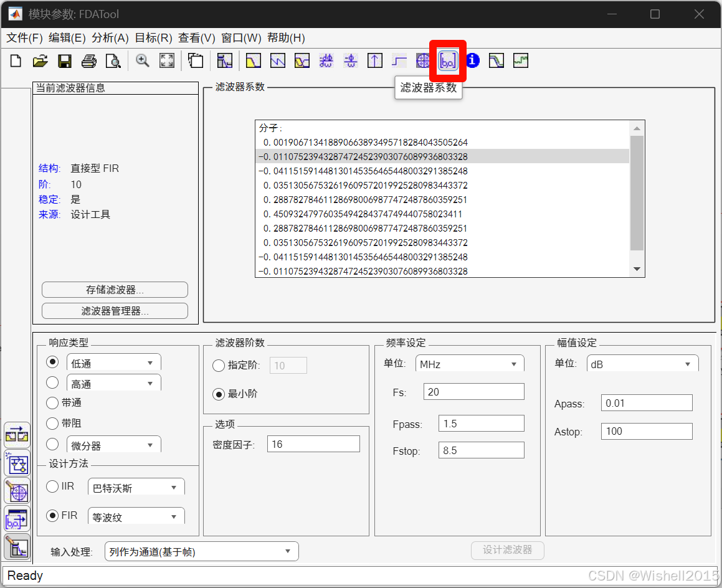Show the phase delay response
Screen dimensions: 722x588
click(x=350, y=61)
